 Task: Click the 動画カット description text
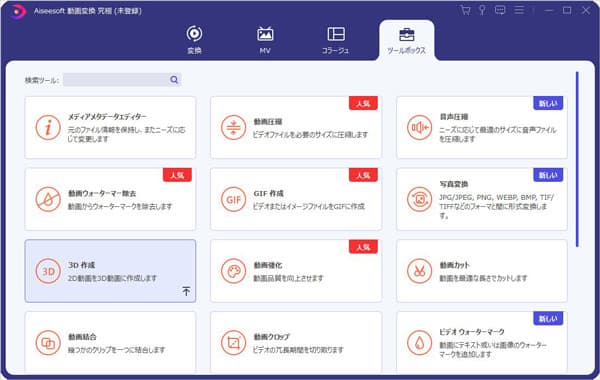[x=483, y=278]
